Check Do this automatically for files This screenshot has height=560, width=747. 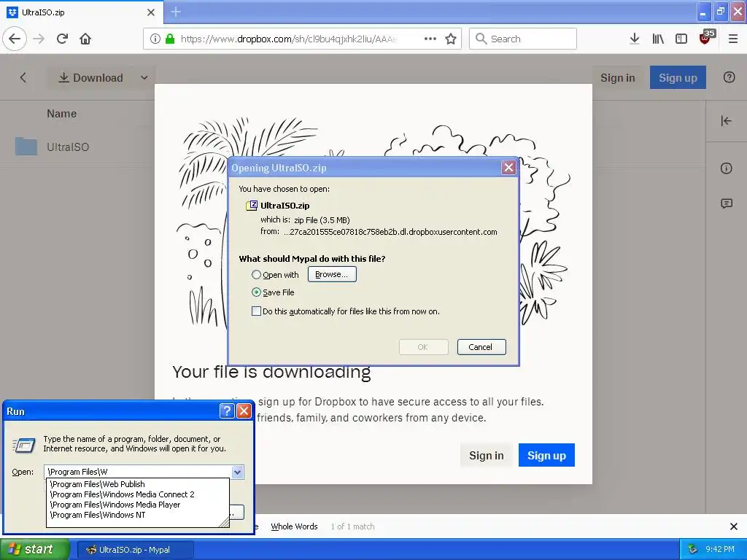click(256, 311)
